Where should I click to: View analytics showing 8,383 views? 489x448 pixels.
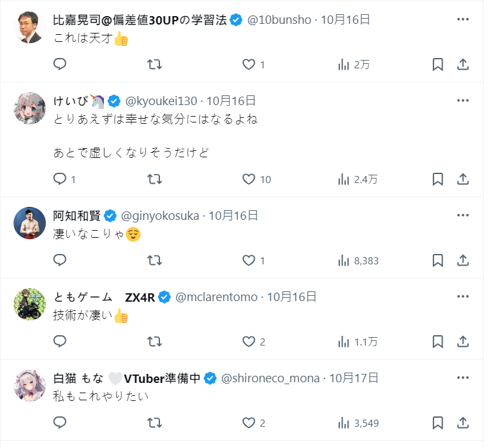tap(358, 260)
